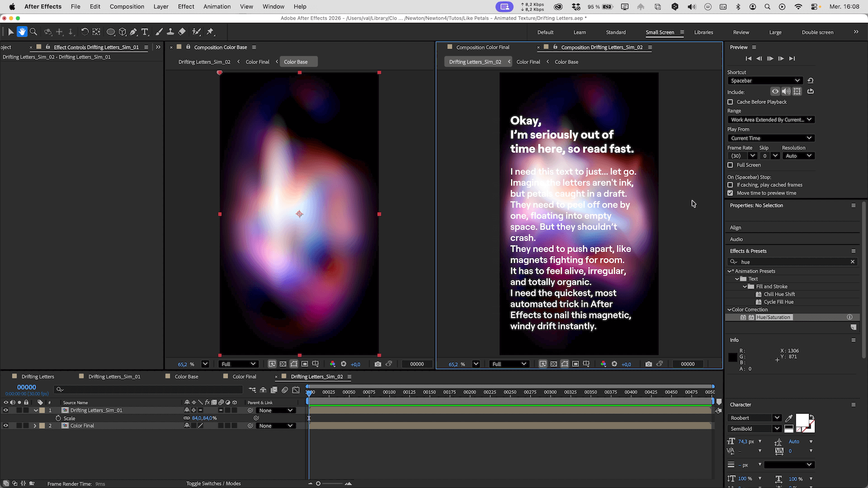The height and width of the screenshot is (488, 868).
Task: Open the Play From Current Time dropdown
Action: coord(771,138)
